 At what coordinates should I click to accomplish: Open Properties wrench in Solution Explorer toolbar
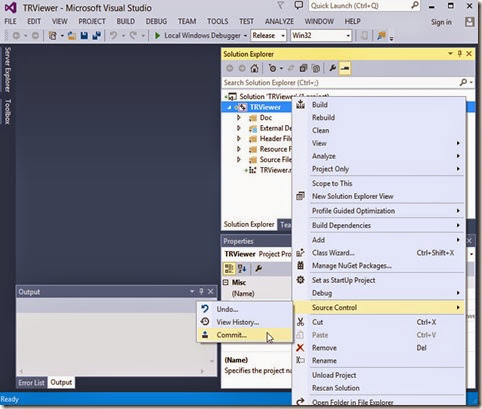tap(332, 68)
